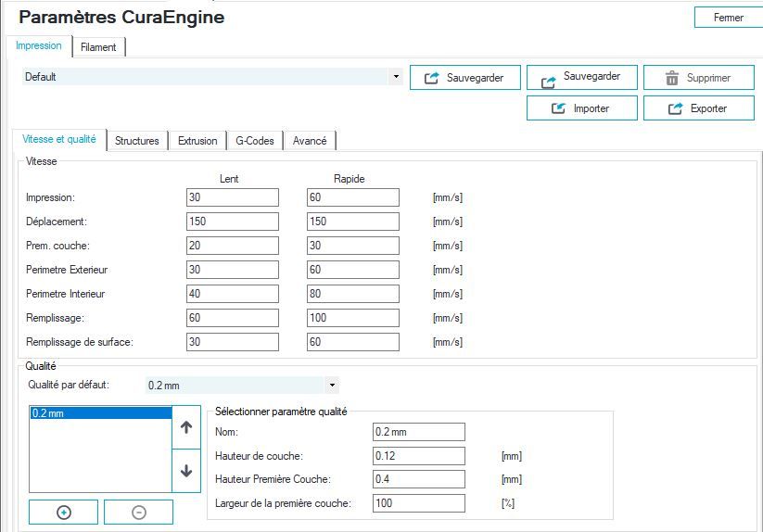Add a new quality profile with plus button
This screenshot has width=763, height=532.
pyautogui.click(x=64, y=512)
